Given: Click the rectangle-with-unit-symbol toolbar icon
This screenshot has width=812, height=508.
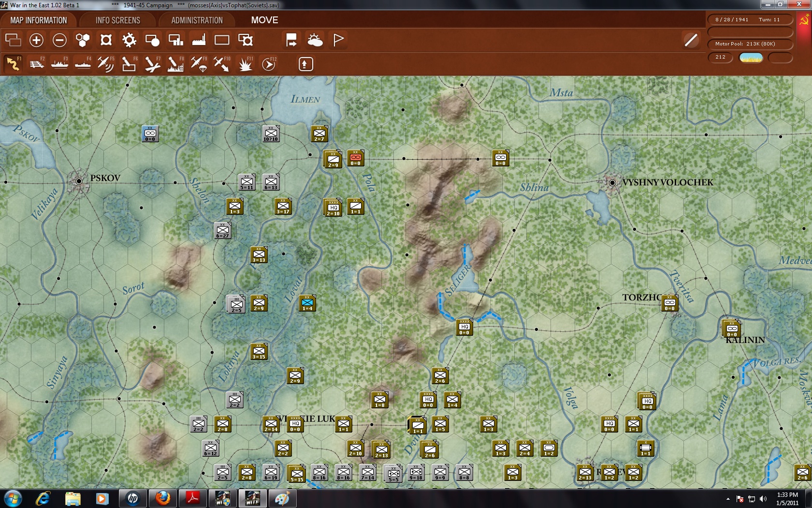Looking at the screenshot, I should tap(245, 40).
